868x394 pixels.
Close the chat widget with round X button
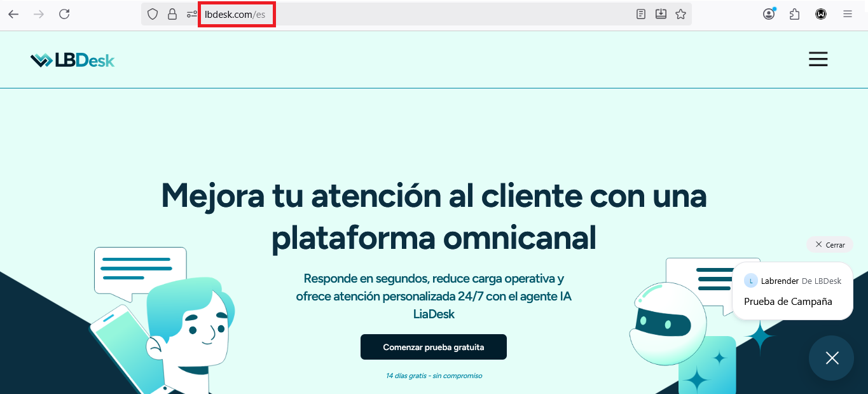[x=832, y=358]
